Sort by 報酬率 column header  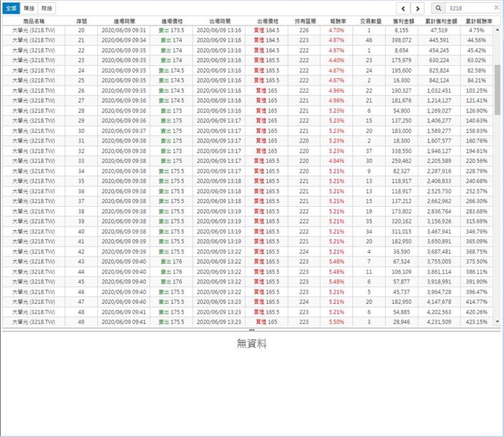point(337,22)
